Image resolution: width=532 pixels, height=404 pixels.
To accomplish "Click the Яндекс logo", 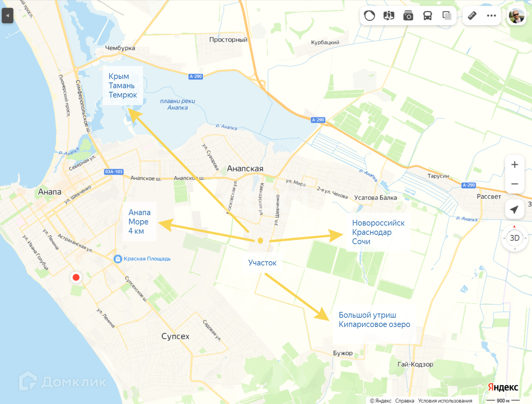I will click(503, 387).
